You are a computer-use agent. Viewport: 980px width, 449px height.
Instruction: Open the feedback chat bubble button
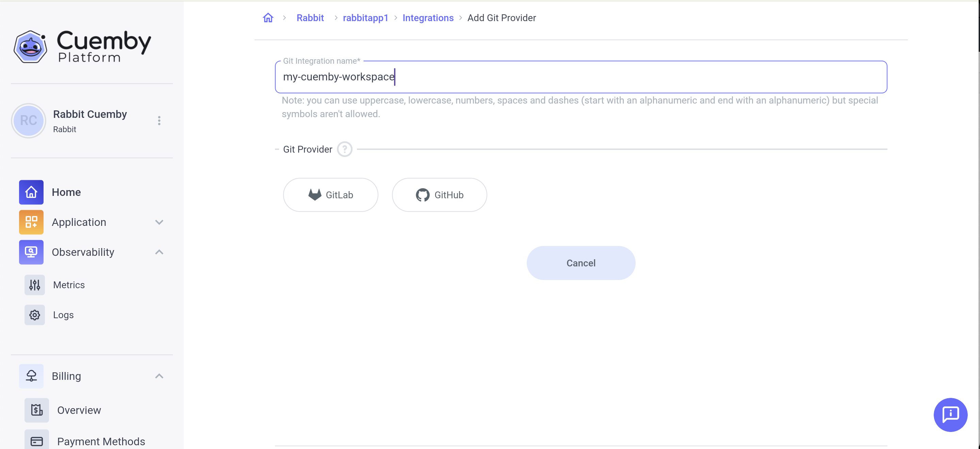click(950, 414)
